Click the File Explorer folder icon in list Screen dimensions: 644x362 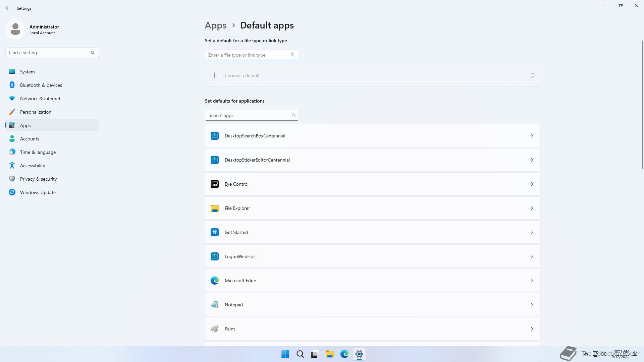click(x=215, y=208)
